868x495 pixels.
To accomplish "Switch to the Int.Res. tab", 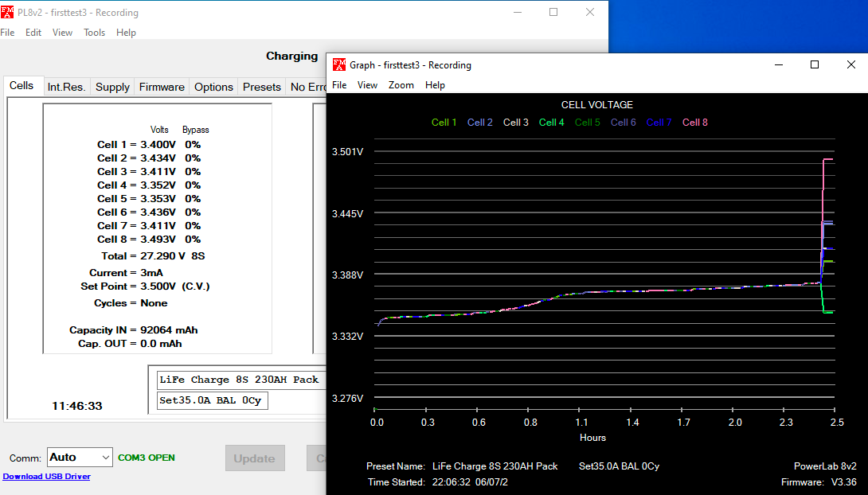I will click(66, 87).
